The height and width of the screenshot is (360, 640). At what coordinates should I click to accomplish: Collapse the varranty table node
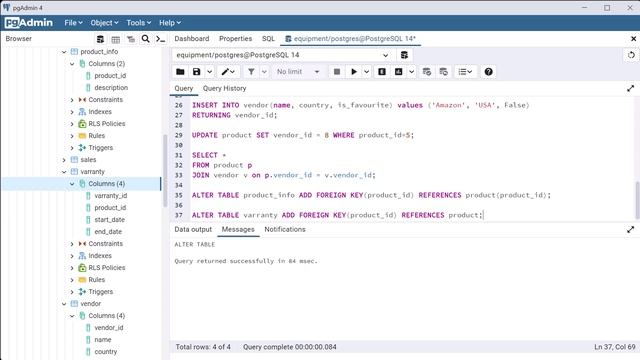coord(64,172)
